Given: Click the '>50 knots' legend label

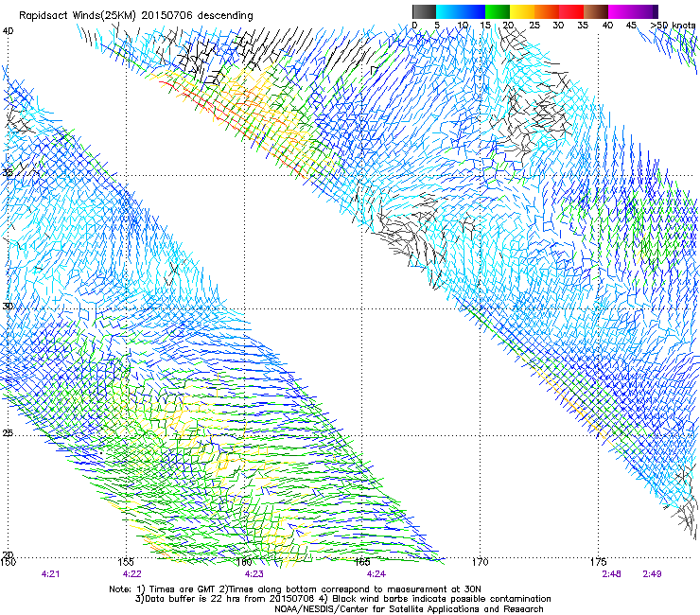Looking at the screenshot, I should pyautogui.click(x=673, y=25).
